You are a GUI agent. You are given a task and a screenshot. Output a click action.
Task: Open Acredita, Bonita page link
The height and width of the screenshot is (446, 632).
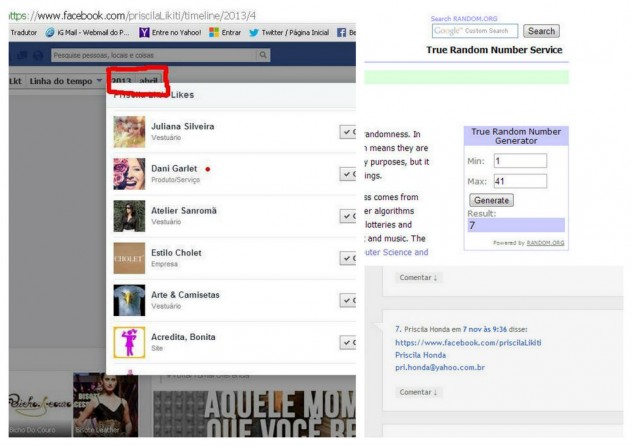[x=183, y=337]
